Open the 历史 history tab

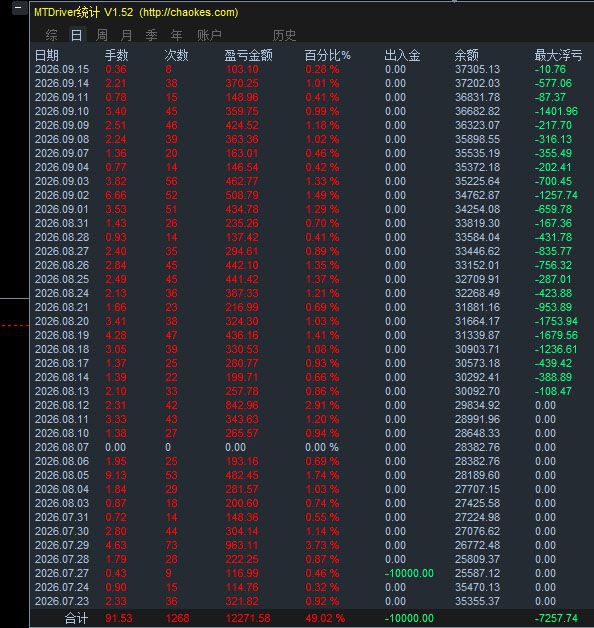click(x=284, y=35)
